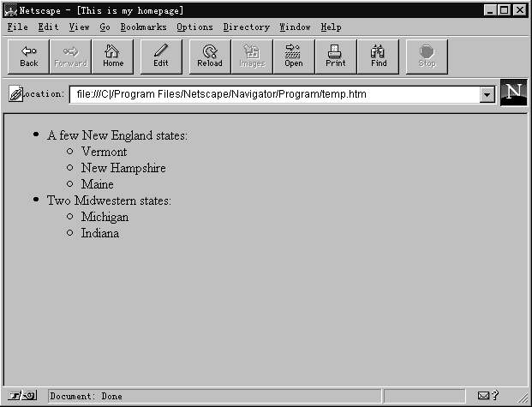This screenshot has width=532, height=407.
Task: Print the page using toolbar
Action: coord(335,57)
